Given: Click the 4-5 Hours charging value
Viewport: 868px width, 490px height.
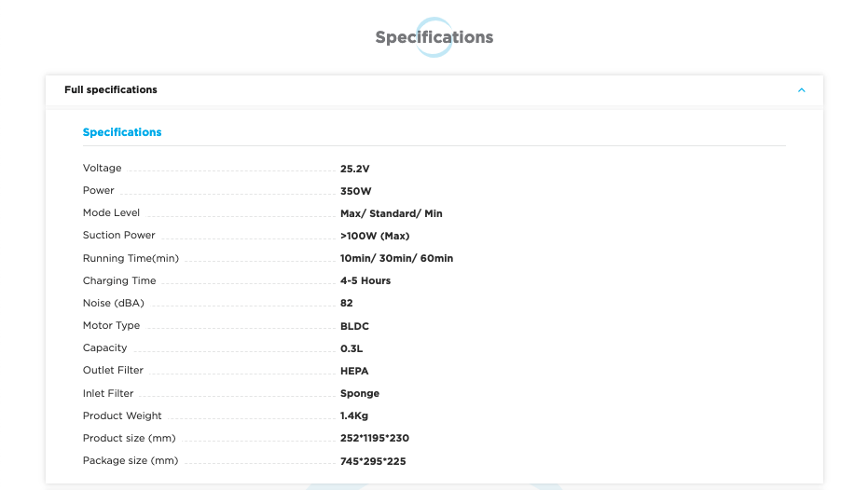Looking at the screenshot, I should (365, 280).
